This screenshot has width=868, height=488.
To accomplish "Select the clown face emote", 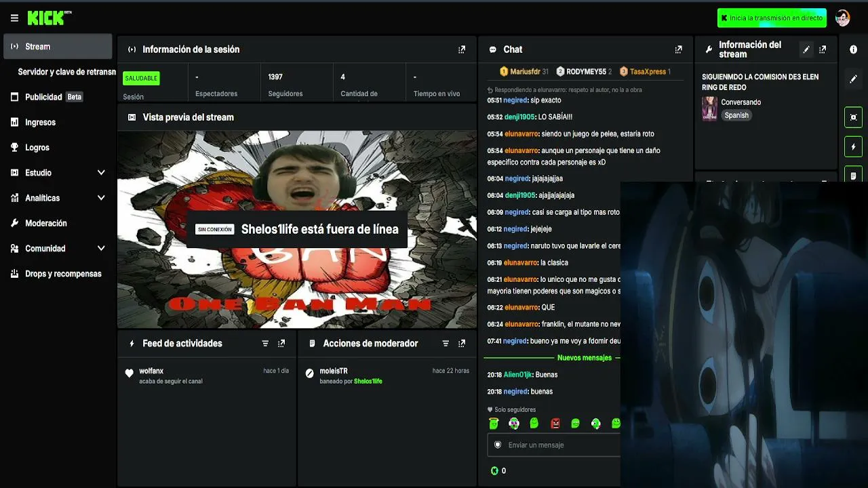I will tap(514, 424).
